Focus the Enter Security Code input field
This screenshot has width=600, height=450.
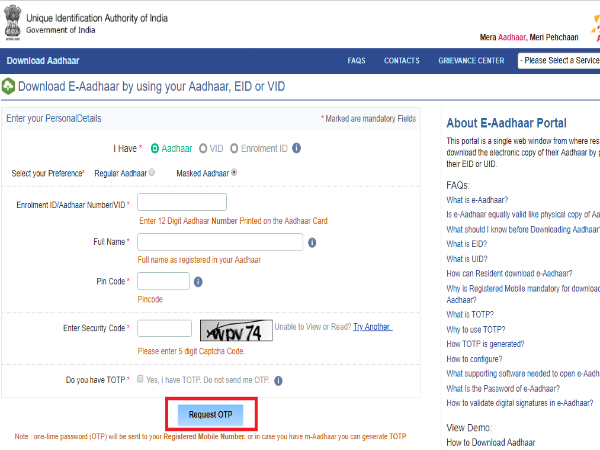[164, 328]
